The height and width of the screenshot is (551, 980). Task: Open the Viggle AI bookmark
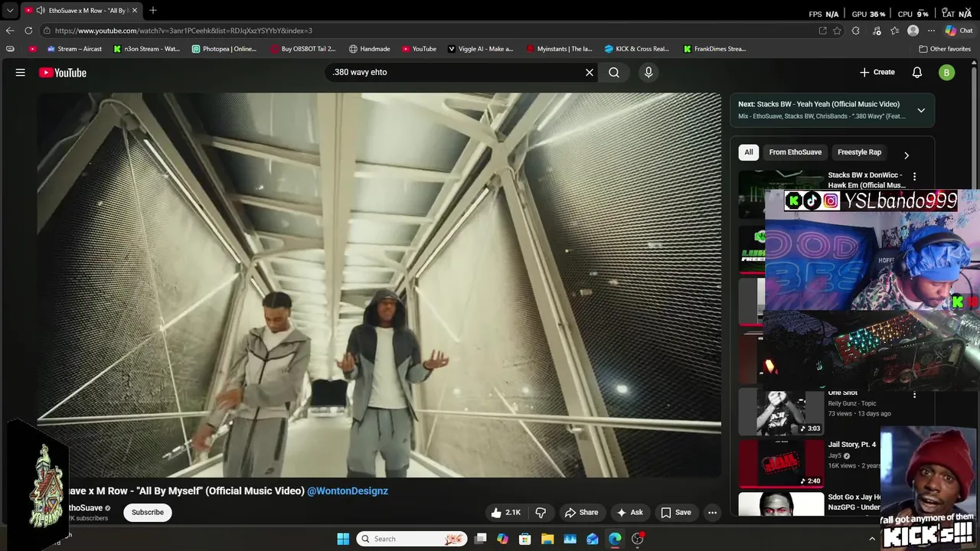[480, 49]
